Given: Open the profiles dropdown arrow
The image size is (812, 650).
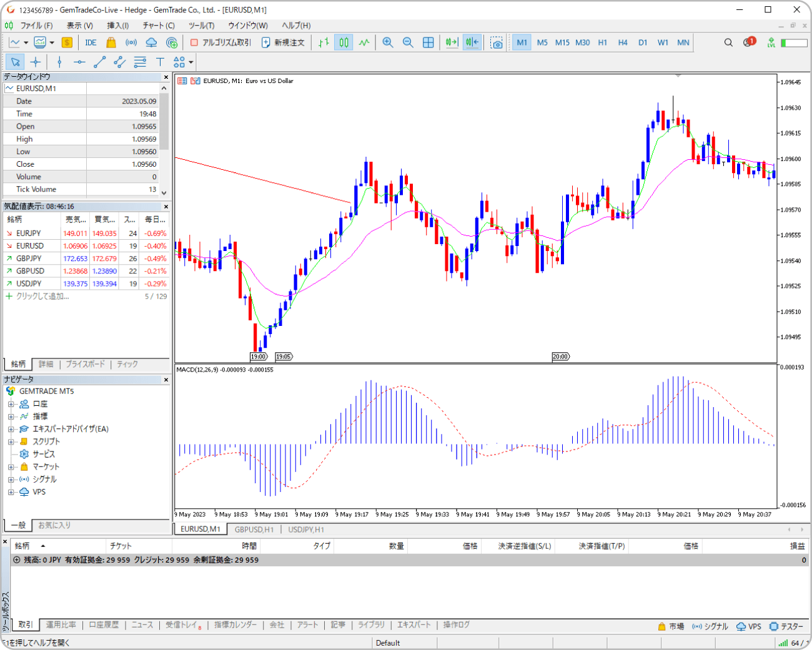Looking at the screenshot, I should [x=52, y=42].
